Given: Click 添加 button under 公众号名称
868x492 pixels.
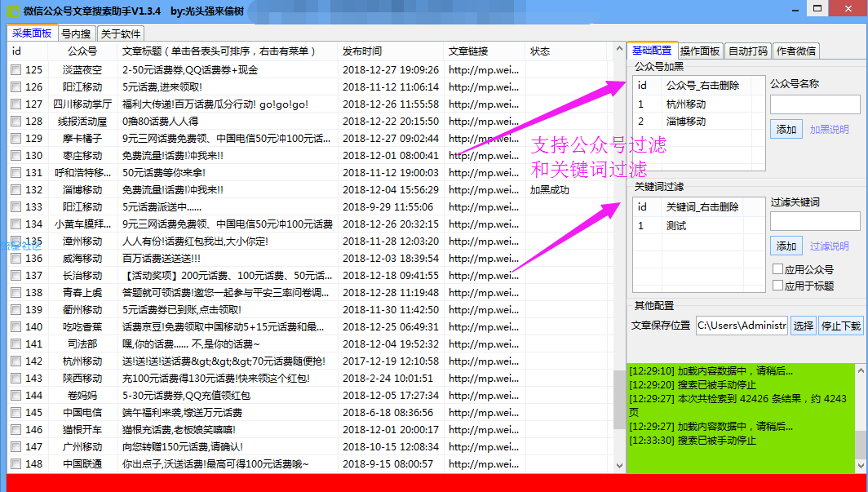Looking at the screenshot, I should (x=786, y=130).
